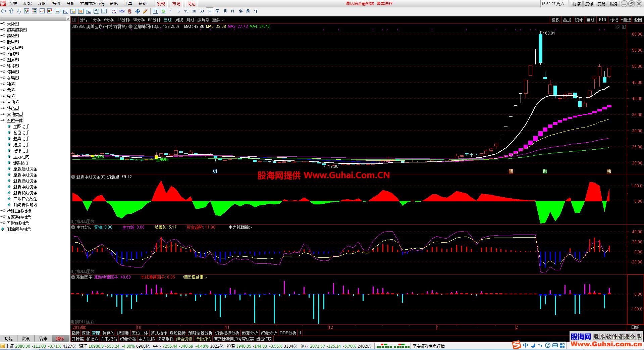
Task: Click the red dollar sign icon
Action: tap(130, 11)
